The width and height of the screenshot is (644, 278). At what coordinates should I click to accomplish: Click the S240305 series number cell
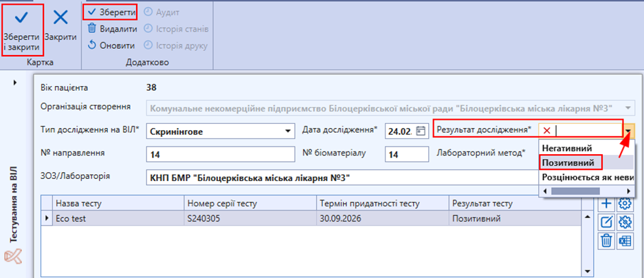point(250,219)
